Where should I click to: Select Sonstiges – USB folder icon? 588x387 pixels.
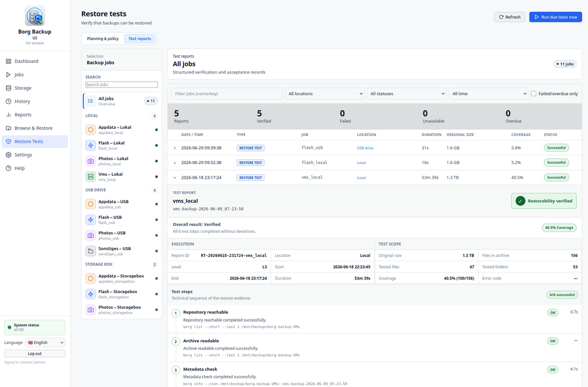91,251
